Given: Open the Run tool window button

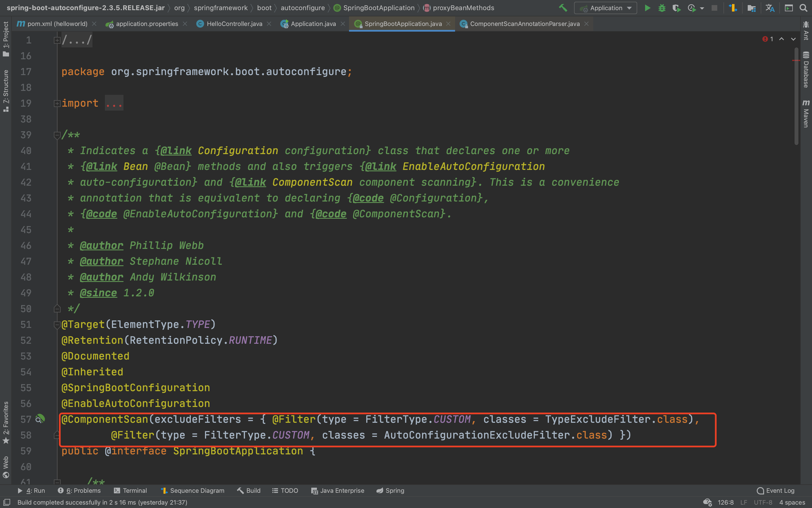Looking at the screenshot, I should [31, 491].
